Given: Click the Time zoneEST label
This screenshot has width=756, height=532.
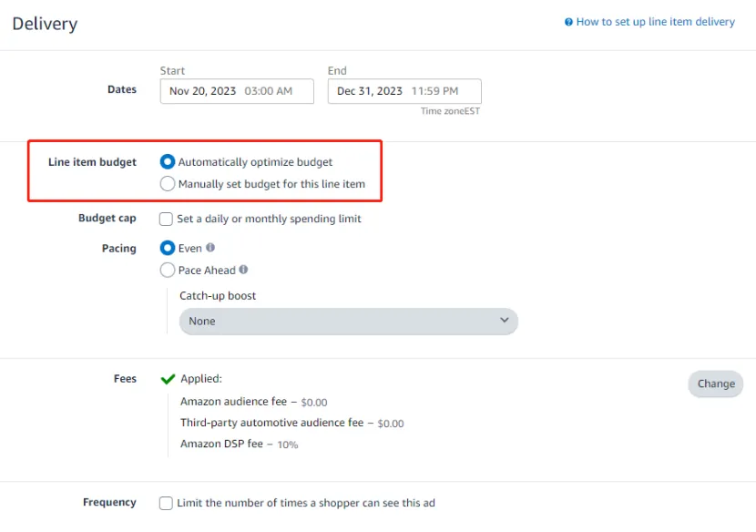Looking at the screenshot, I should click(x=450, y=111).
